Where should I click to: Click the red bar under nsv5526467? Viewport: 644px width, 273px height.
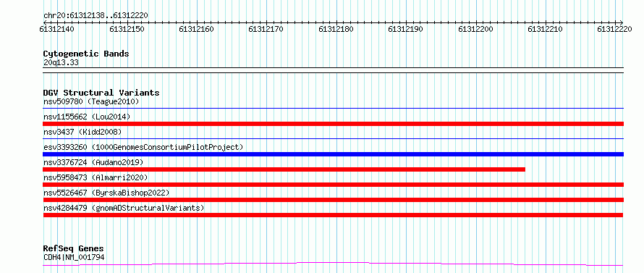pos(333,200)
